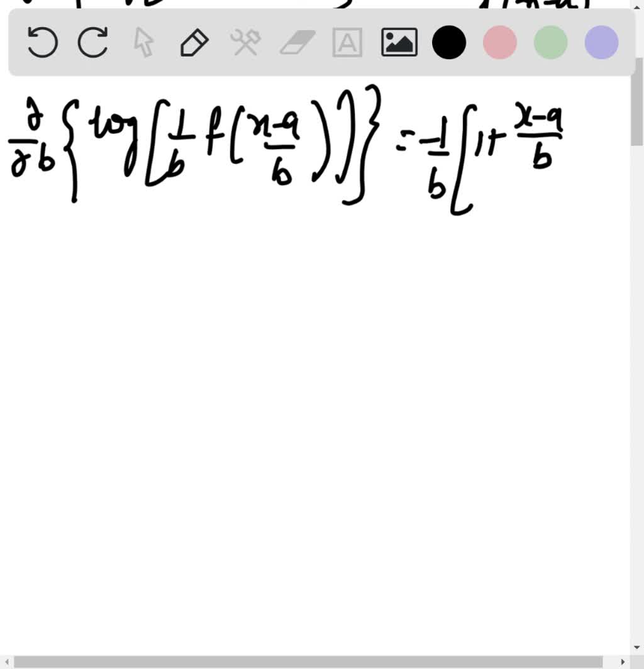The image size is (644, 669).
Task: Pick the green color swatch
Action: (x=550, y=43)
